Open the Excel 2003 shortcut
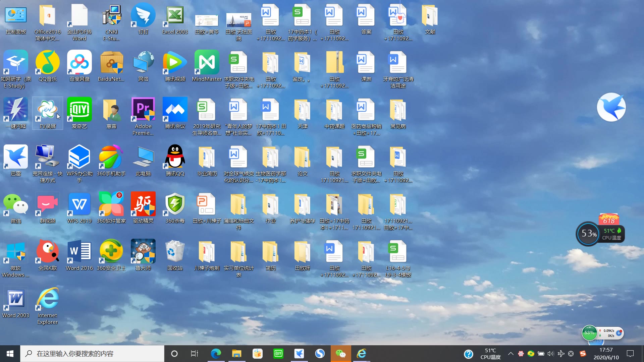 (175, 19)
